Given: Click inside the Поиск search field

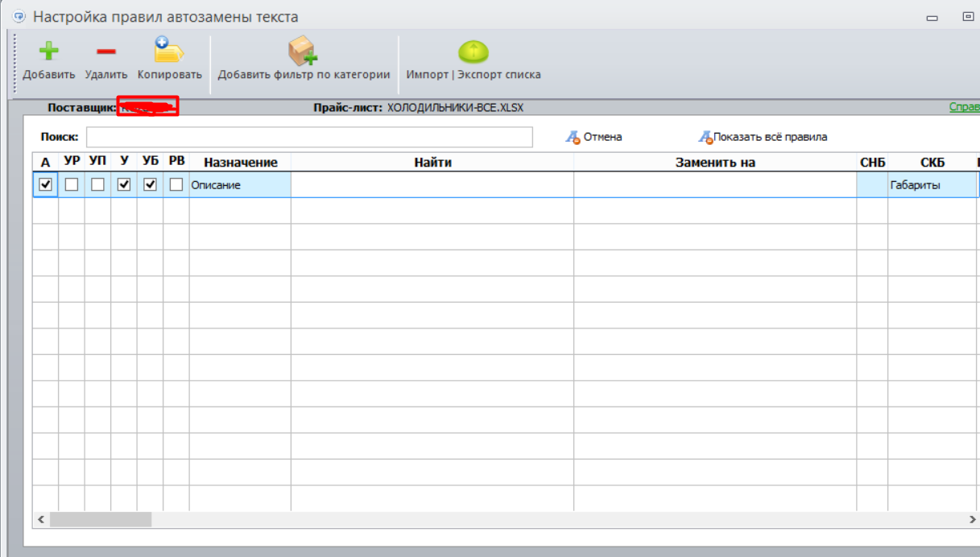Looking at the screenshot, I should pos(309,137).
